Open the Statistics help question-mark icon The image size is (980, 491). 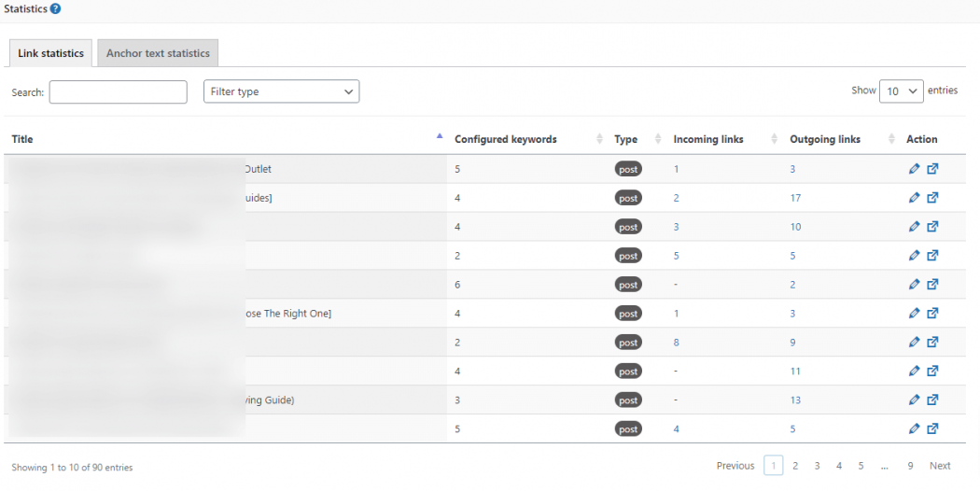pyautogui.click(x=56, y=8)
